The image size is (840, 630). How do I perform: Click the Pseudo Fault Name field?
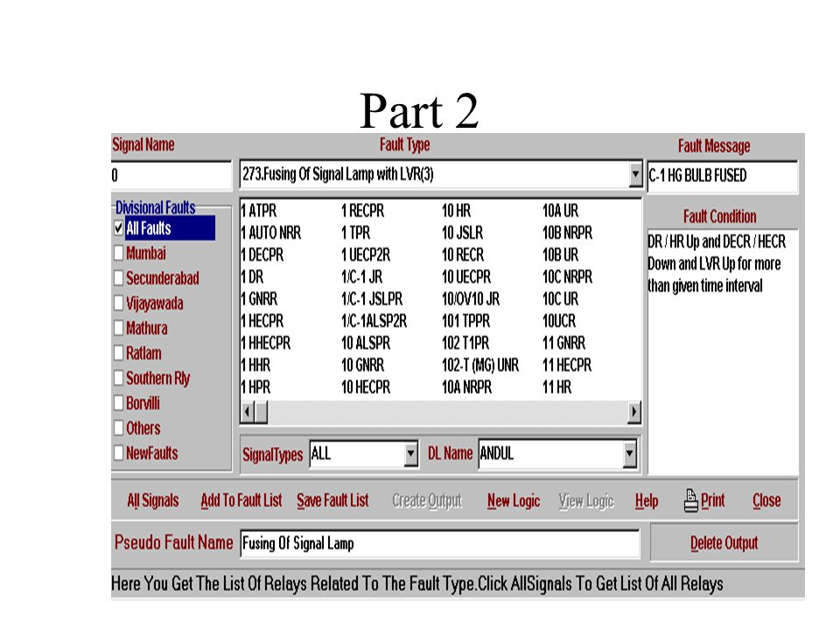440,543
